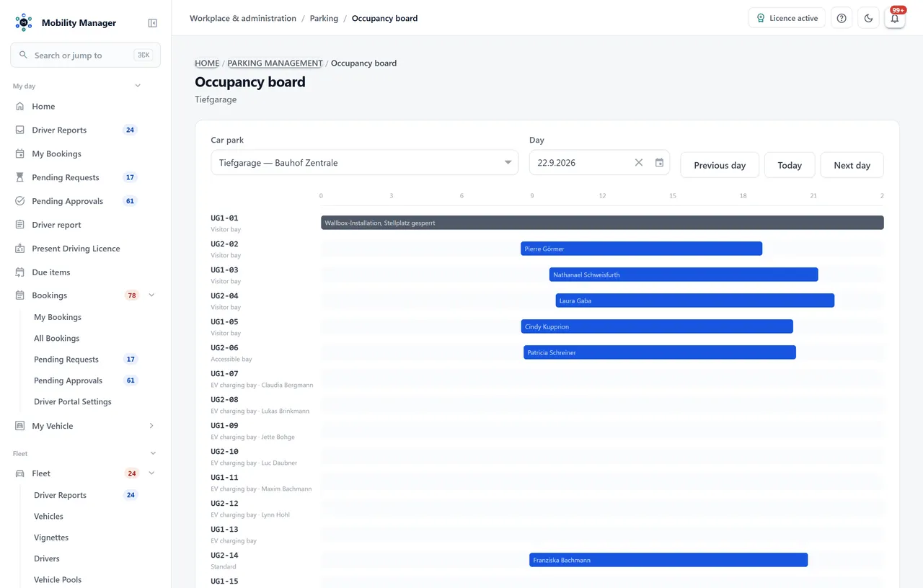The height and width of the screenshot is (588, 923).
Task: Open Driver Portal Settings
Action: click(x=73, y=402)
